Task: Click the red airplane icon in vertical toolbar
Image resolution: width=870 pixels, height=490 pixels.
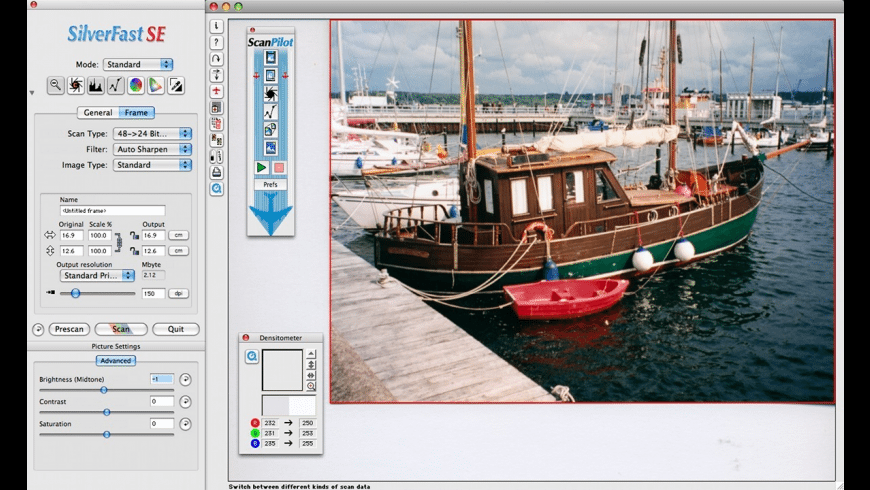Action: (x=216, y=91)
